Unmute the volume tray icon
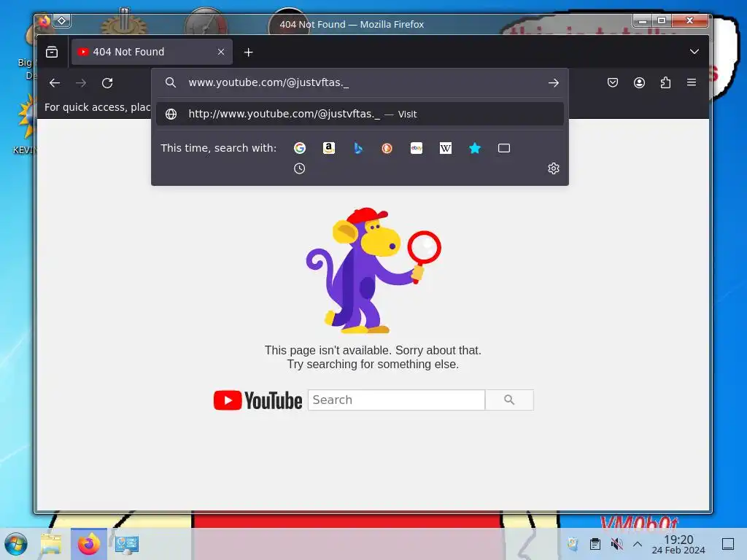The height and width of the screenshot is (560, 747). (616, 544)
